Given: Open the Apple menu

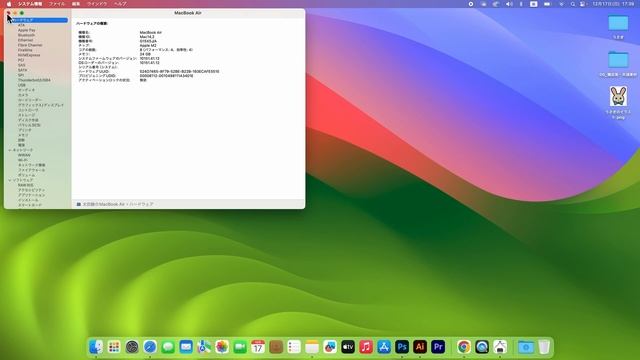Looking at the screenshot, I should pos(9,4).
